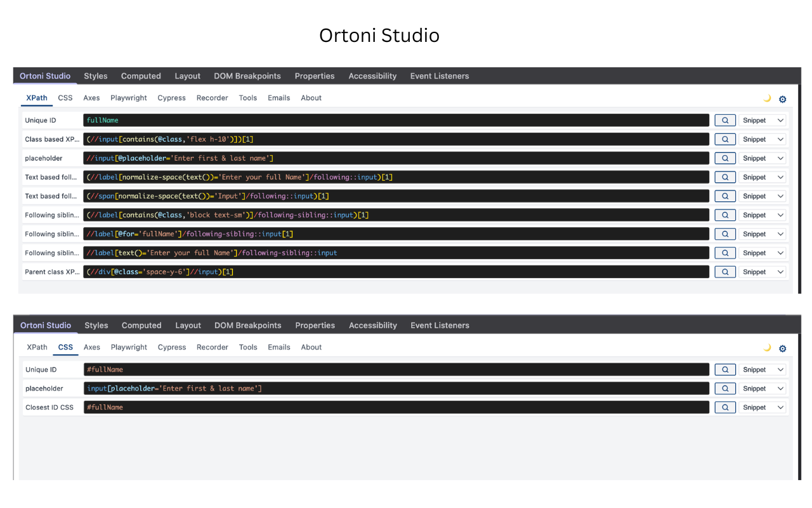
Task: Switch to Axes tab in XPath-results panel
Action: pos(92,98)
